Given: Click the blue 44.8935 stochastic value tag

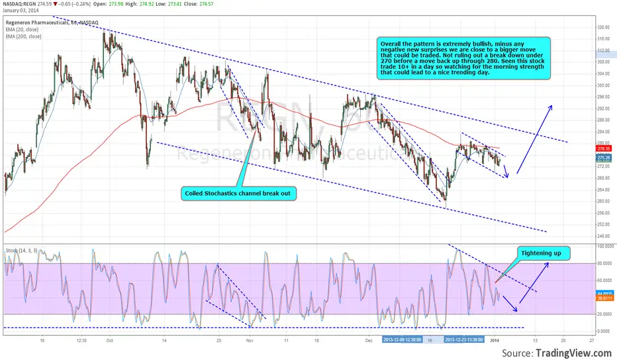Looking at the screenshot, I should pyautogui.click(x=605, y=294).
